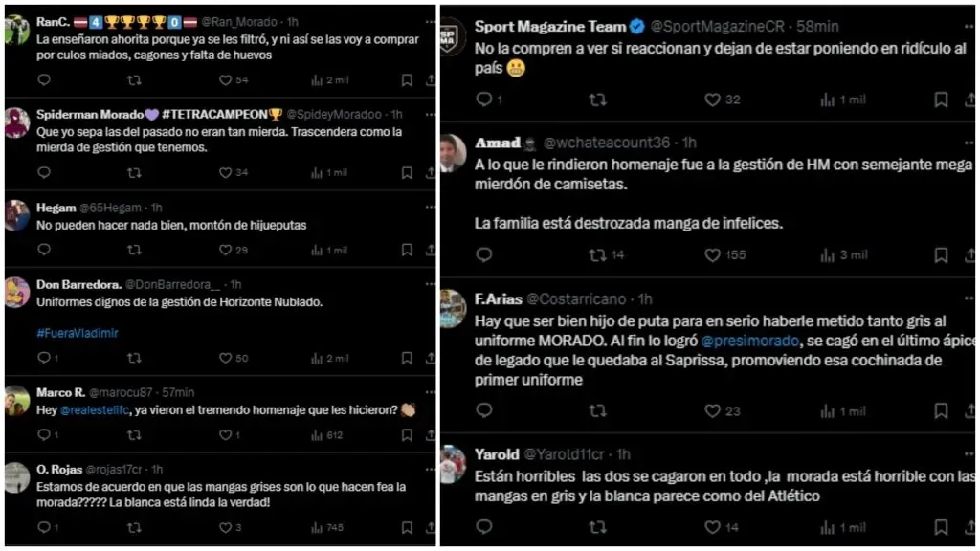980x551 pixels.
Task: Retweet the Hegam tweet
Action: pyautogui.click(x=134, y=250)
